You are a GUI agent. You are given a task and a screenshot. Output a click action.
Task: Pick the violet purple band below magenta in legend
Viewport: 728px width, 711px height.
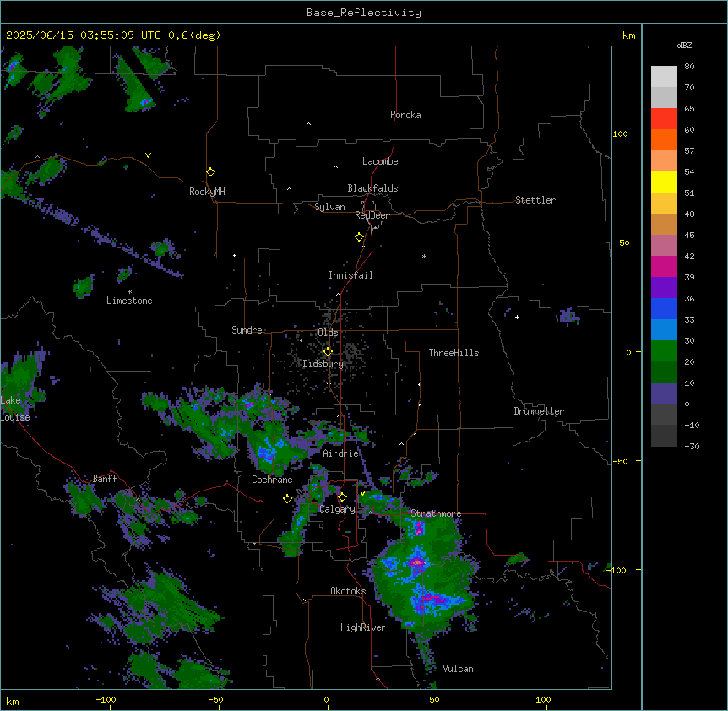pos(664,287)
